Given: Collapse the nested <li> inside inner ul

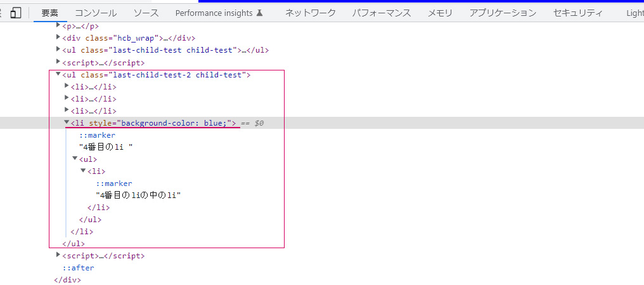Looking at the screenshot, I should click(x=84, y=170).
